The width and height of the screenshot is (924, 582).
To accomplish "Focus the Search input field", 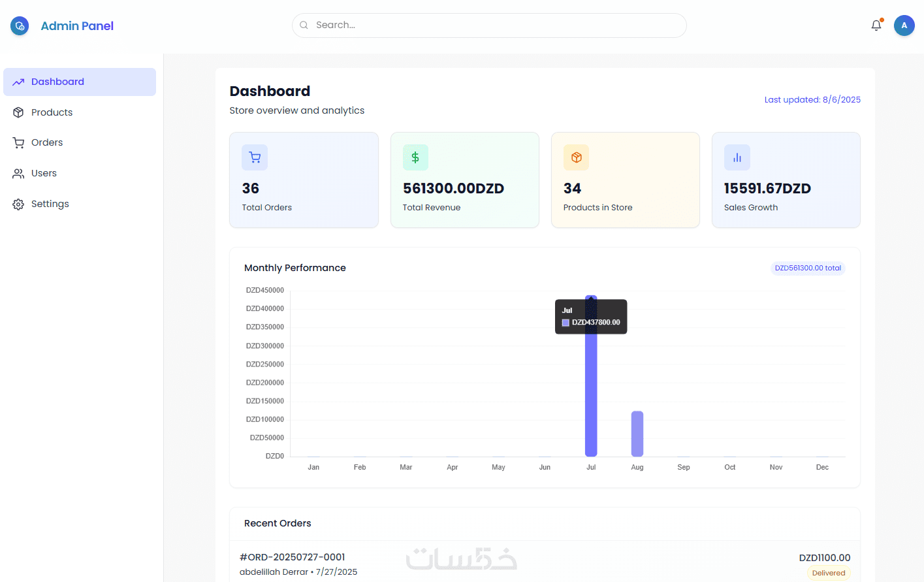I will [489, 25].
